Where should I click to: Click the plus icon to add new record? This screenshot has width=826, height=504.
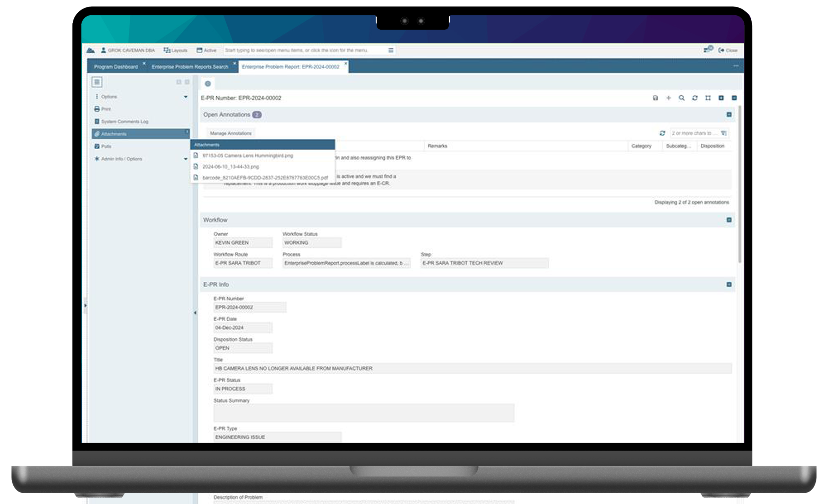[668, 98]
